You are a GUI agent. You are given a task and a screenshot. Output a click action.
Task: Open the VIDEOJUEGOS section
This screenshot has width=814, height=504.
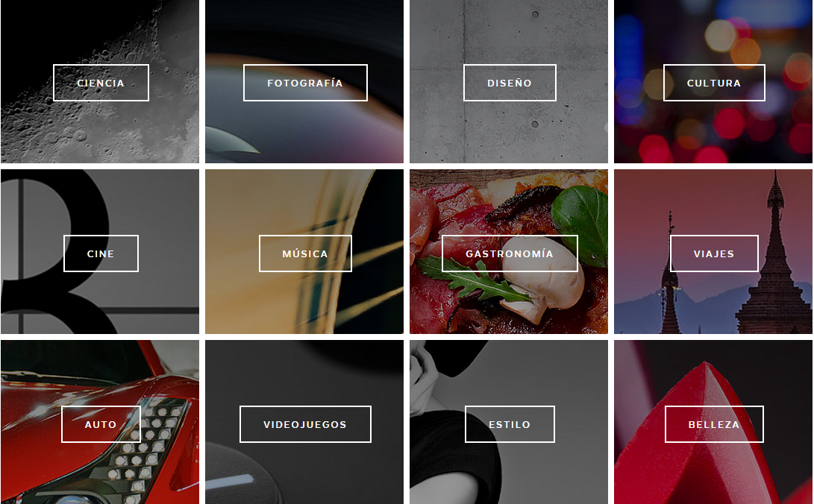click(305, 424)
